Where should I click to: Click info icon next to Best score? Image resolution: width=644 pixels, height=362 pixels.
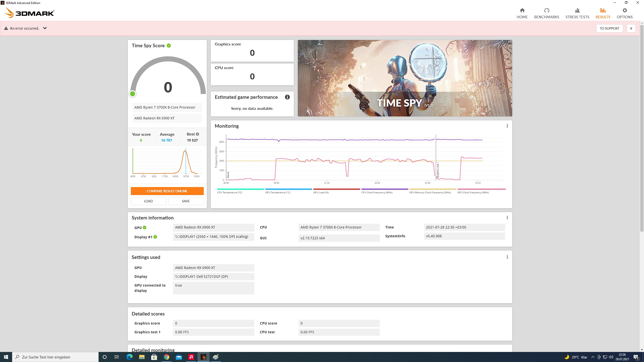pos(197,134)
